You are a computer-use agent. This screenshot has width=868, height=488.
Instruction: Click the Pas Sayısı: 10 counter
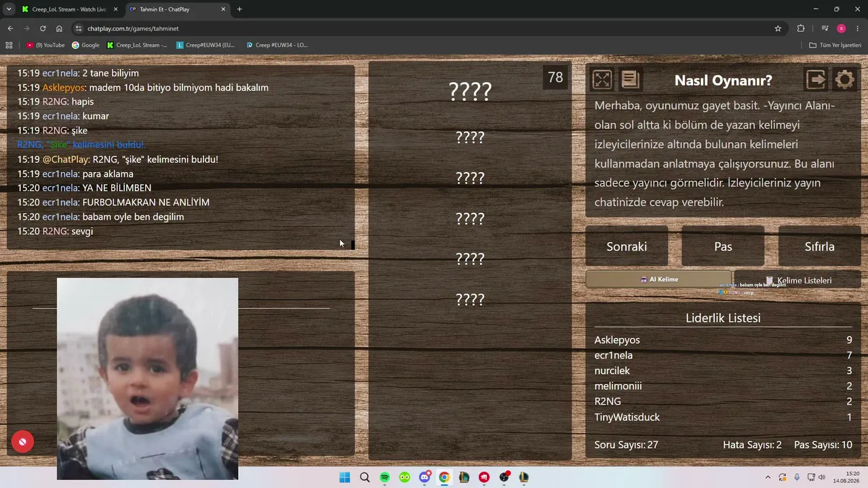pyautogui.click(x=823, y=445)
